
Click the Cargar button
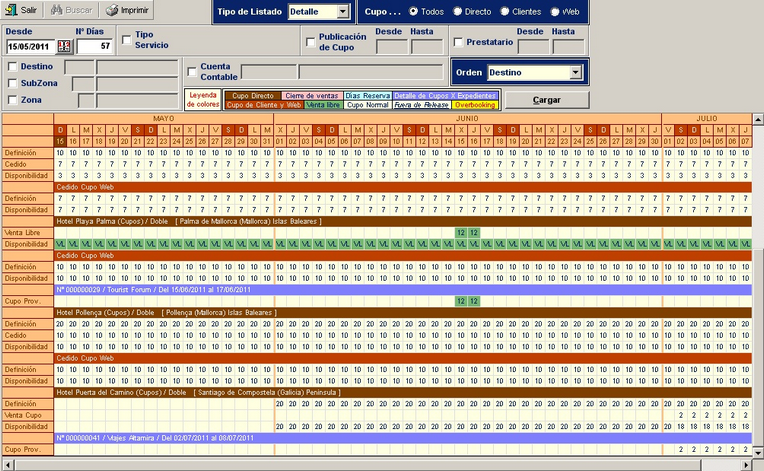click(547, 100)
